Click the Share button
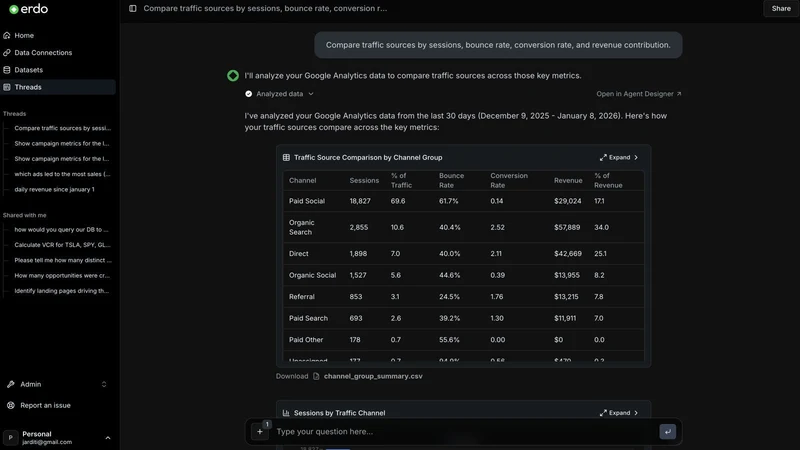The width and height of the screenshot is (800, 450). (781, 8)
